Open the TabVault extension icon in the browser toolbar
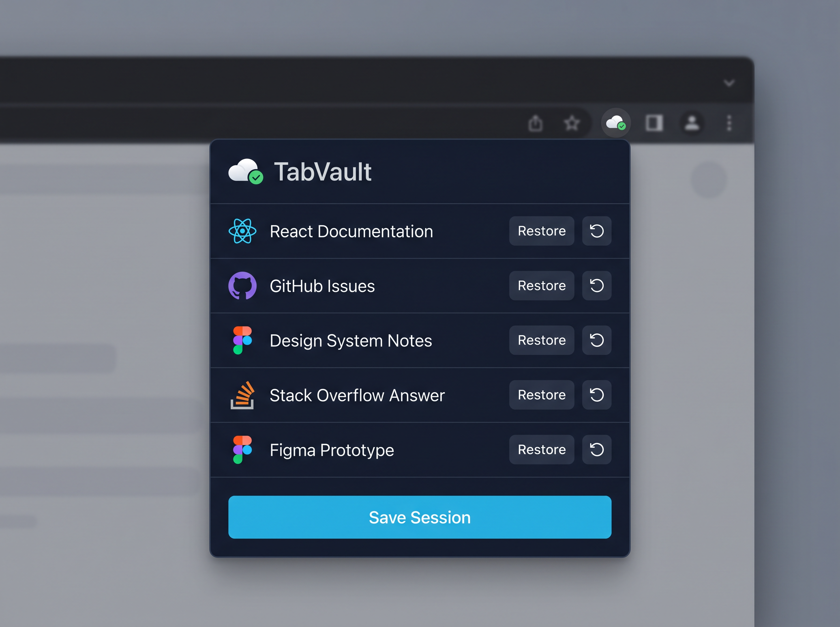Viewport: 840px width, 627px height. coord(615,122)
